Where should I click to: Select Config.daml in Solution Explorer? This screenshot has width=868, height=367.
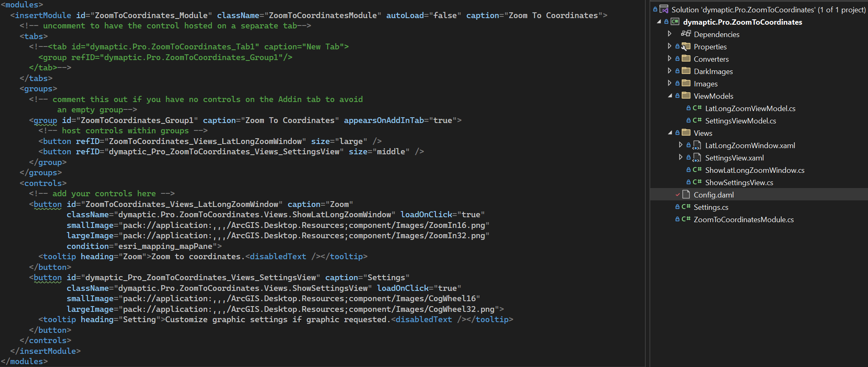713,194
